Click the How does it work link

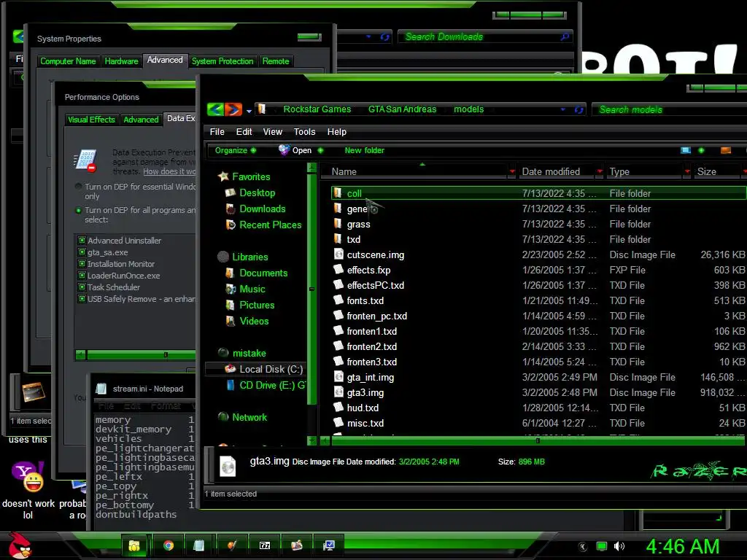169,171
